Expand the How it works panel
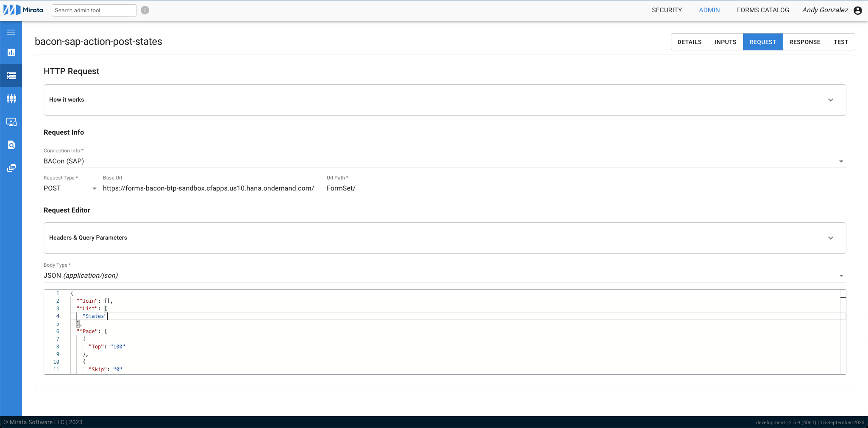Image resolution: width=868 pixels, height=428 pixels. (x=445, y=100)
